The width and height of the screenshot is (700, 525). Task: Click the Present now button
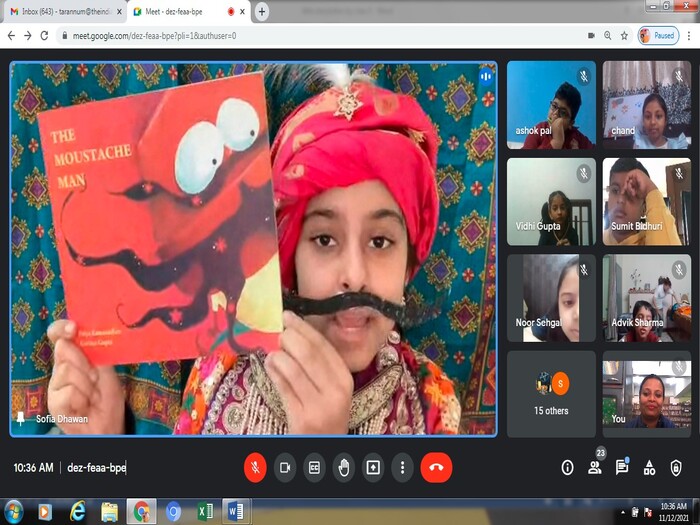point(373,467)
